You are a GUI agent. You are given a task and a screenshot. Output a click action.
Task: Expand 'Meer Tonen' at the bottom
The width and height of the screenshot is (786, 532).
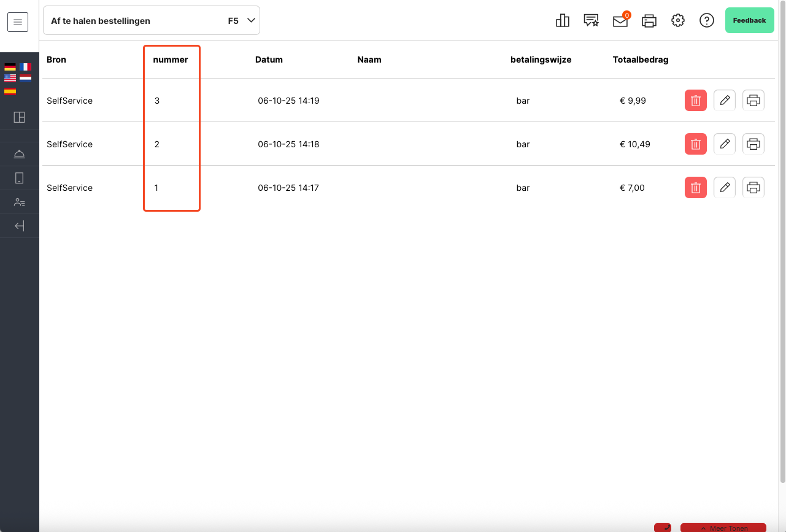(x=723, y=528)
